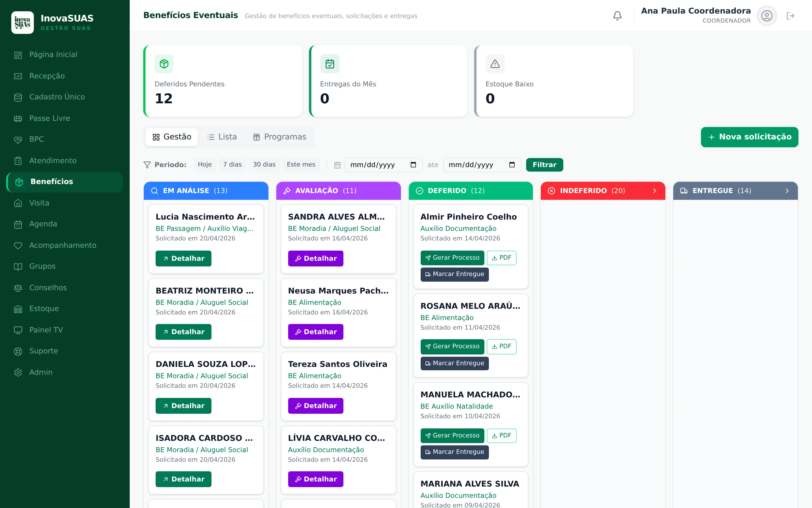
Task: Click the Atendimento clipboard icon
Action: pos(18,161)
